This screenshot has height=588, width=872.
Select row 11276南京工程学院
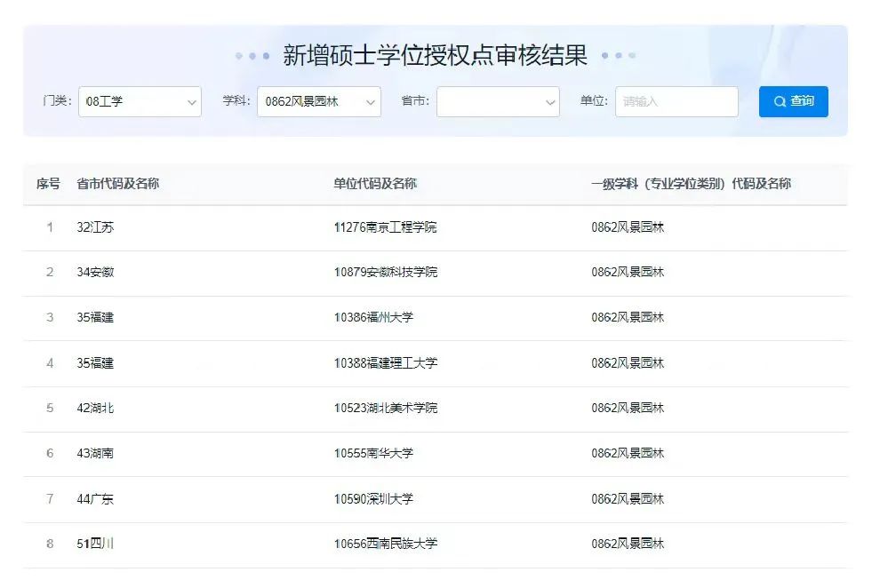pyautogui.click(x=385, y=227)
